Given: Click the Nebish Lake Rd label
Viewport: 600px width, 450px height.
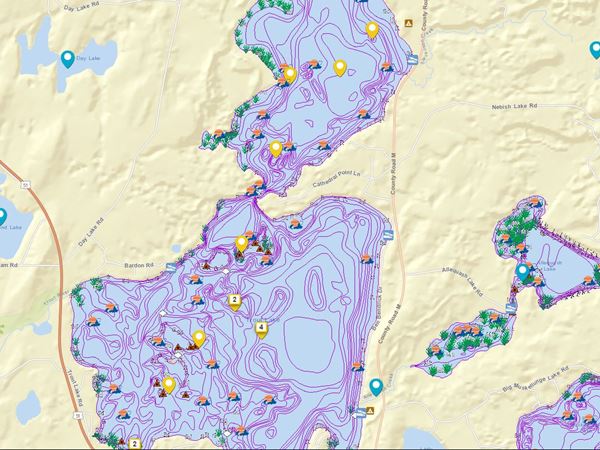Looking at the screenshot, I should click(516, 106).
